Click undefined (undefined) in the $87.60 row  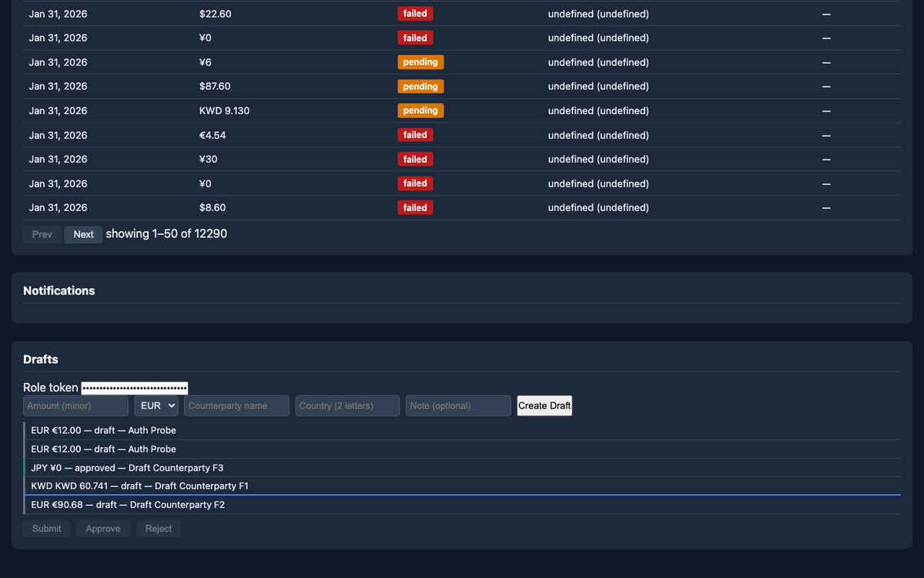tap(598, 86)
